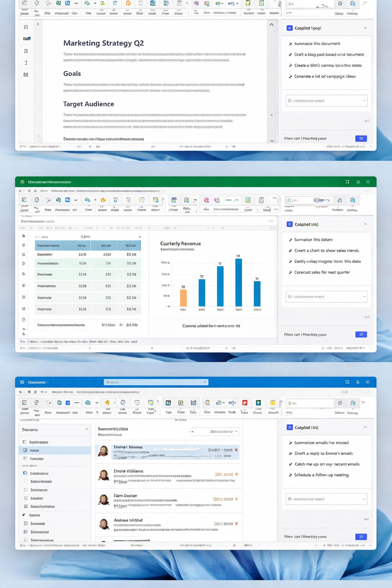This screenshot has width=392, height=588.
Task: Click the blue send icon in Excel's Copilot pane
Action: pyautogui.click(x=361, y=335)
